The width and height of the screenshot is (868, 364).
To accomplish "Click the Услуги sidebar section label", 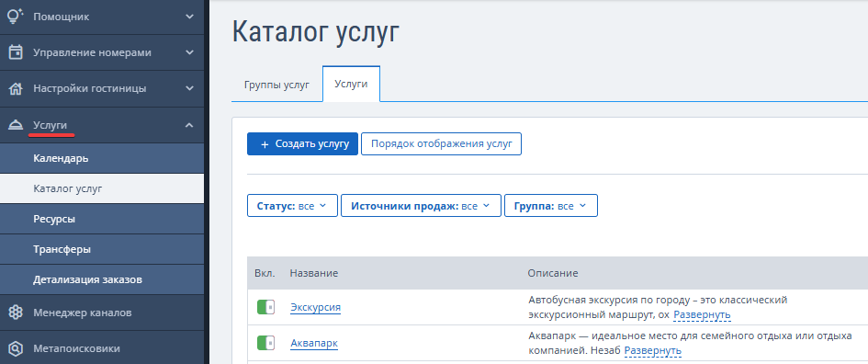I will 50,125.
